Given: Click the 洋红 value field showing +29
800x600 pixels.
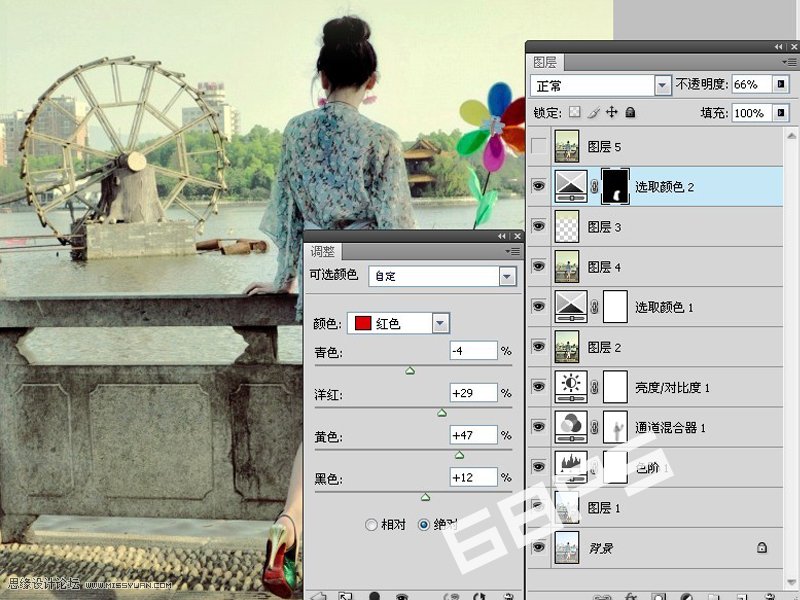Looking at the screenshot, I should coord(473,393).
